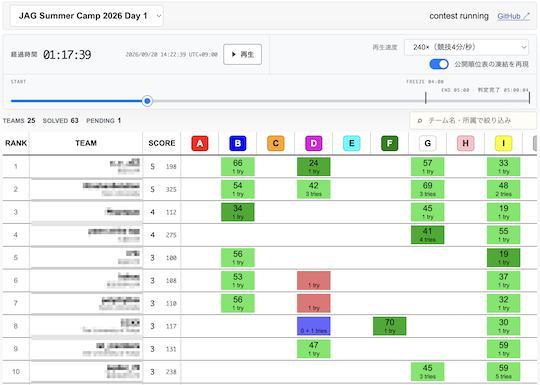This screenshot has width=540, height=385.
Task: Click the white problem G badge
Action: 428,143
